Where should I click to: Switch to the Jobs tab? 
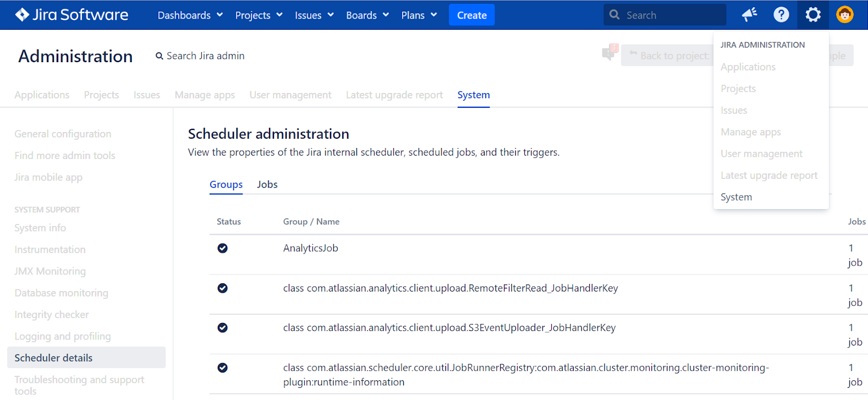tap(267, 184)
